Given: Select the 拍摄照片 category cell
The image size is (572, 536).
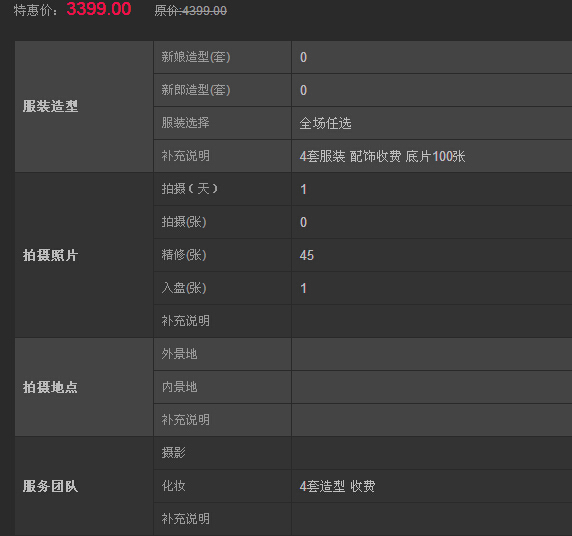Looking at the screenshot, I should [x=84, y=255].
